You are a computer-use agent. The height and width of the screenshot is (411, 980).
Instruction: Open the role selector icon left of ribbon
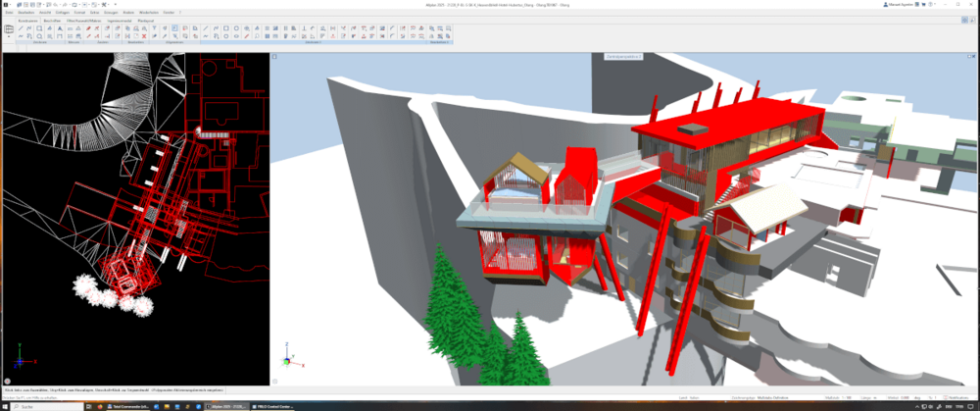(x=9, y=30)
